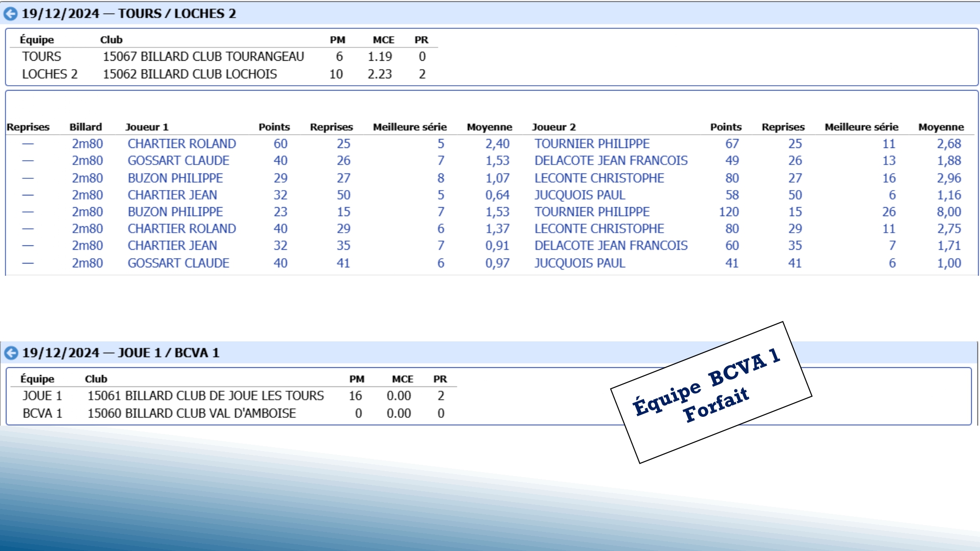Image resolution: width=980 pixels, height=551 pixels.
Task: Click JUCQUOIS PAUL with moyenne 1,00
Action: pyautogui.click(x=580, y=264)
